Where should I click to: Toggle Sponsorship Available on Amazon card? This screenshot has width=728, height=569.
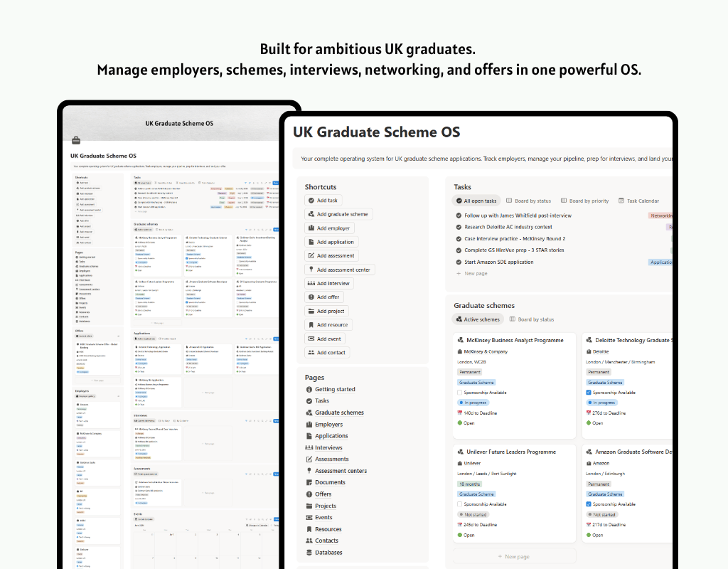(x=589, y=504)
